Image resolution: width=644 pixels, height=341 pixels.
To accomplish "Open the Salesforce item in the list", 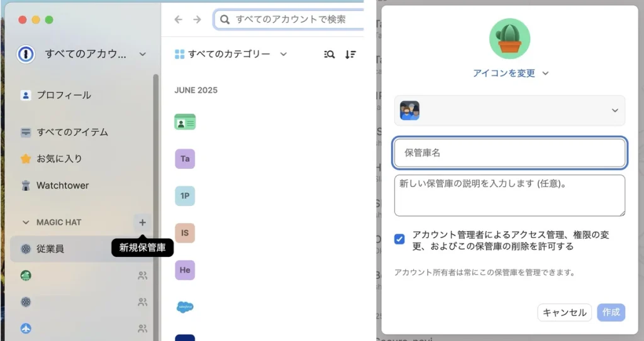I will (185, 307).
